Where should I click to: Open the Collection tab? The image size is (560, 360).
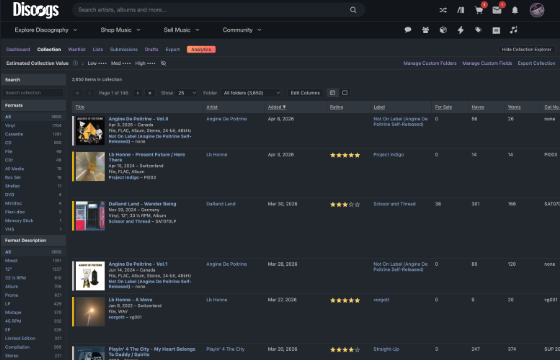point(49,49)
